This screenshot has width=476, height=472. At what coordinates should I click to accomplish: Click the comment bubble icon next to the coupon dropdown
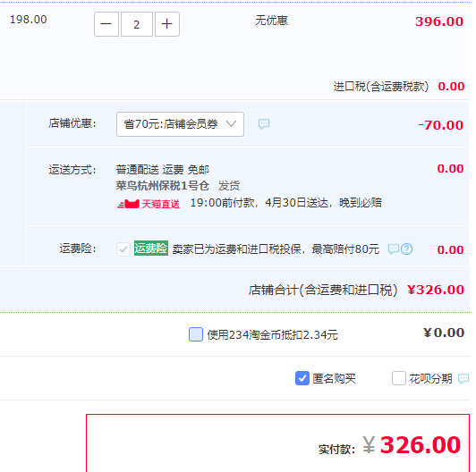263,123
